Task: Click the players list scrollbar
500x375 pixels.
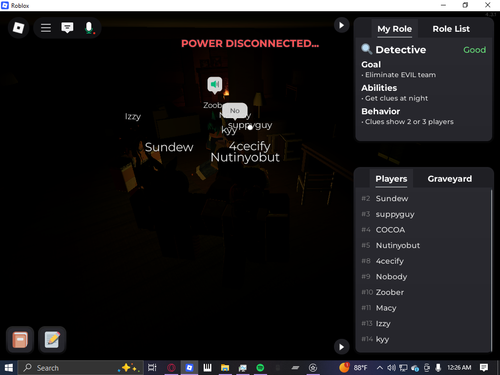Action: [x=491, y=270]
